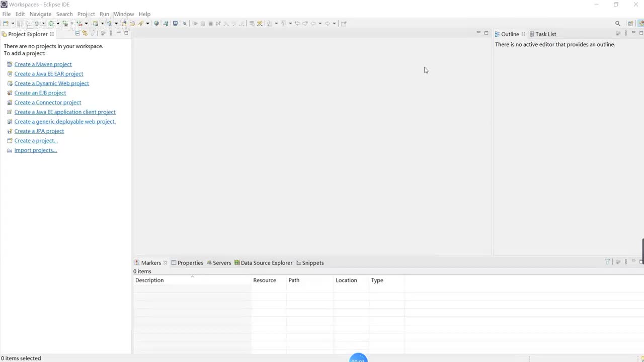Click the Create a JPA project link

click(x=39, y=131)
